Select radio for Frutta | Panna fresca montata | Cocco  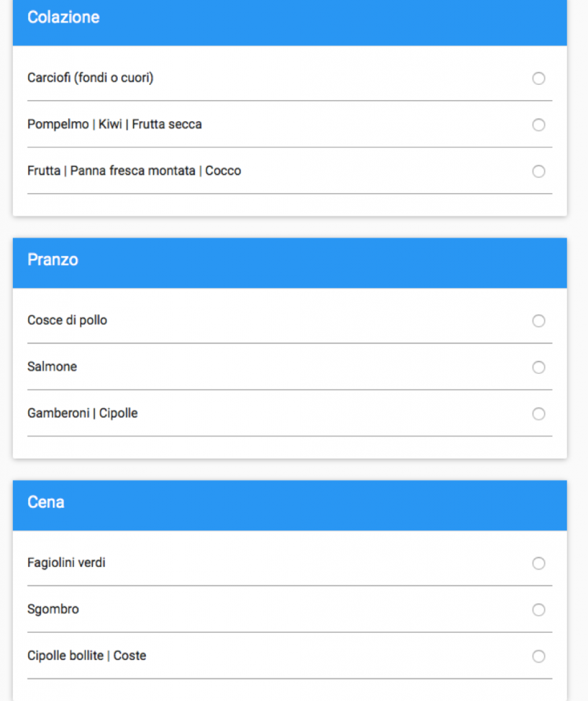pos(539,172)
